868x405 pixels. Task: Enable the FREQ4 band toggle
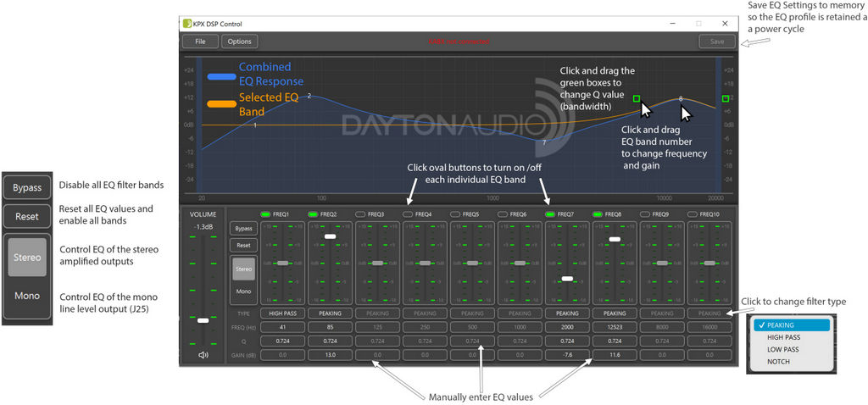pyautogui.click(x=408, y=214)
